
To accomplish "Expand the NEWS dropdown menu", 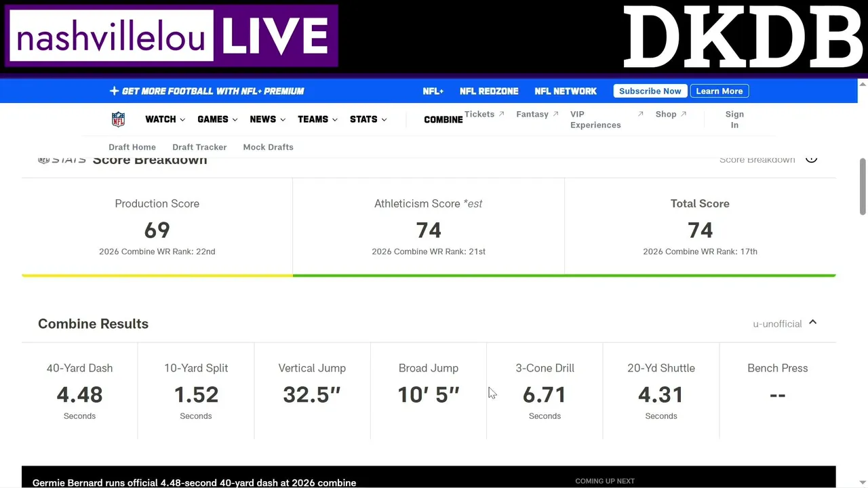I will [268, 119].
